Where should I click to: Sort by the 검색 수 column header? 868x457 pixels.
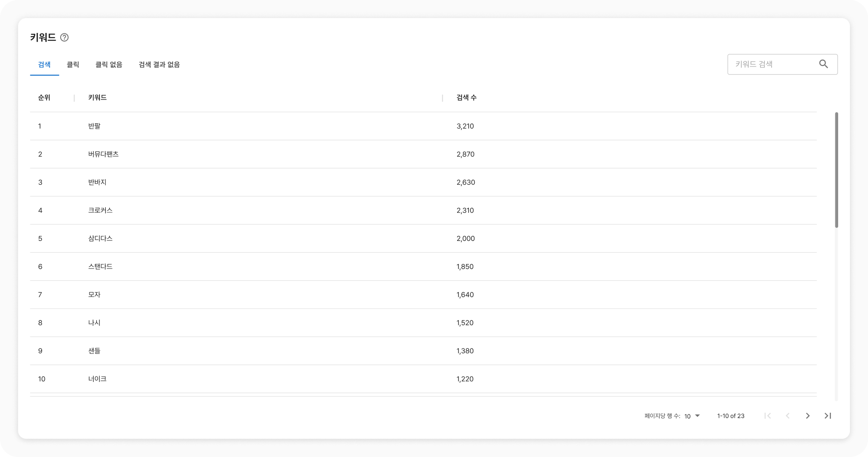(x=466, y=98)
